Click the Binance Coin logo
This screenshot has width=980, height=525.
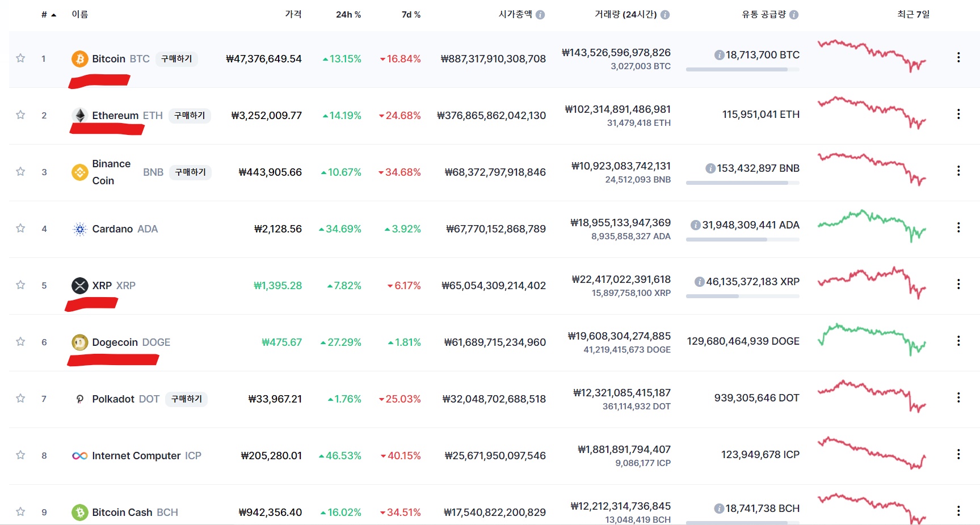coord(79,172)
